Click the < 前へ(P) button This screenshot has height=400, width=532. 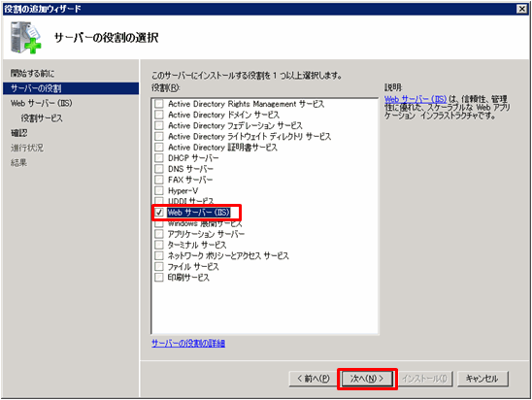314,379
